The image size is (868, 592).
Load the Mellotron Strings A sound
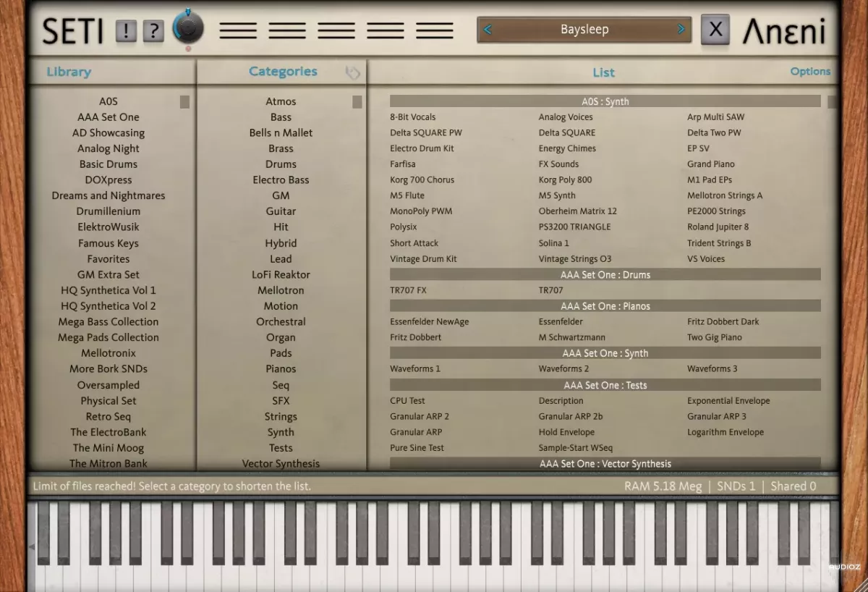(725, 196)
